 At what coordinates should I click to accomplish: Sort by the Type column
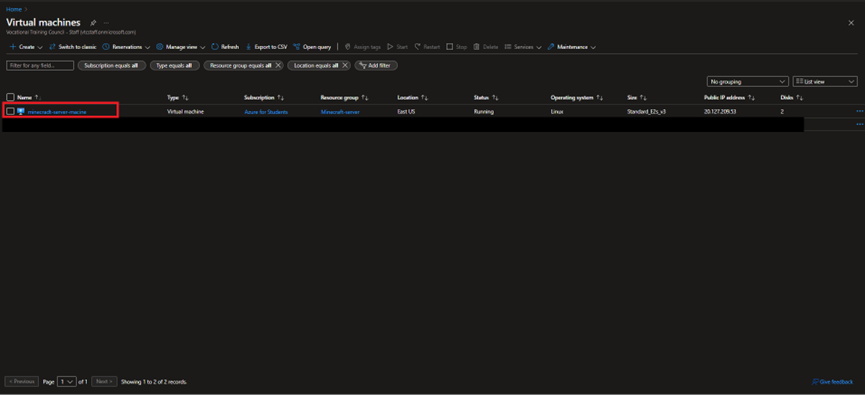(178, 98)
